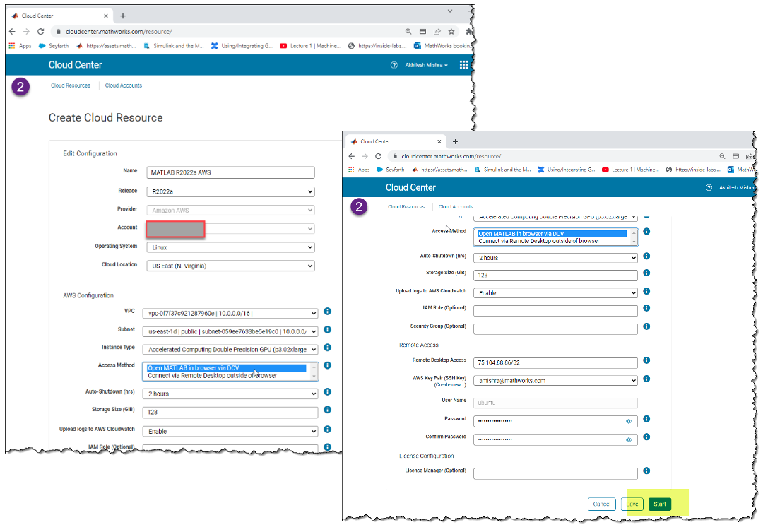Click the green Start button
Image resolution: width=763 pixels, height=532 pixels.
tap(660, 504)
